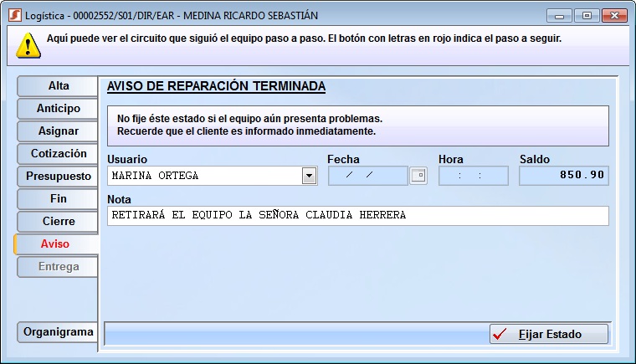The height and width of the screenshot is (364, 636).
Task: Click the Saldo amount field
Action: tap(563, 176)
